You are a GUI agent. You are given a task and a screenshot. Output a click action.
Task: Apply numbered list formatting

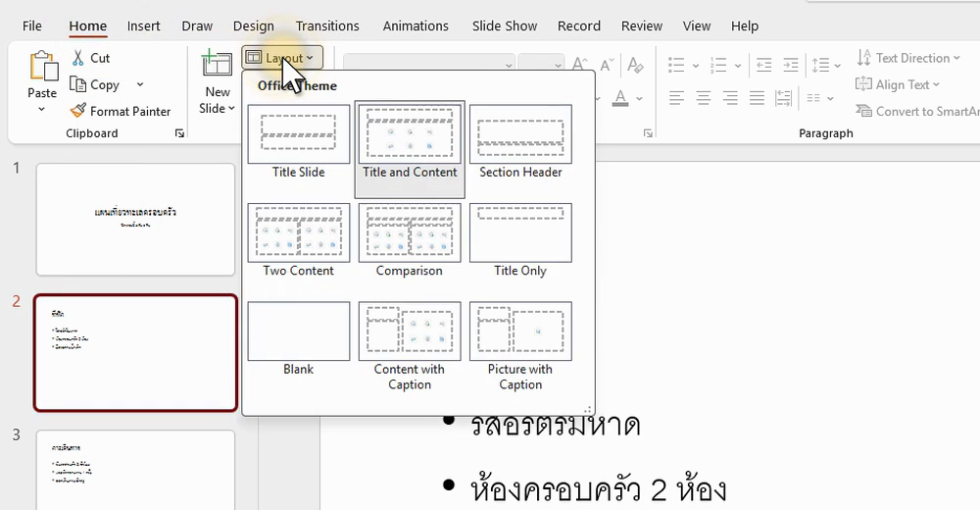718,65
